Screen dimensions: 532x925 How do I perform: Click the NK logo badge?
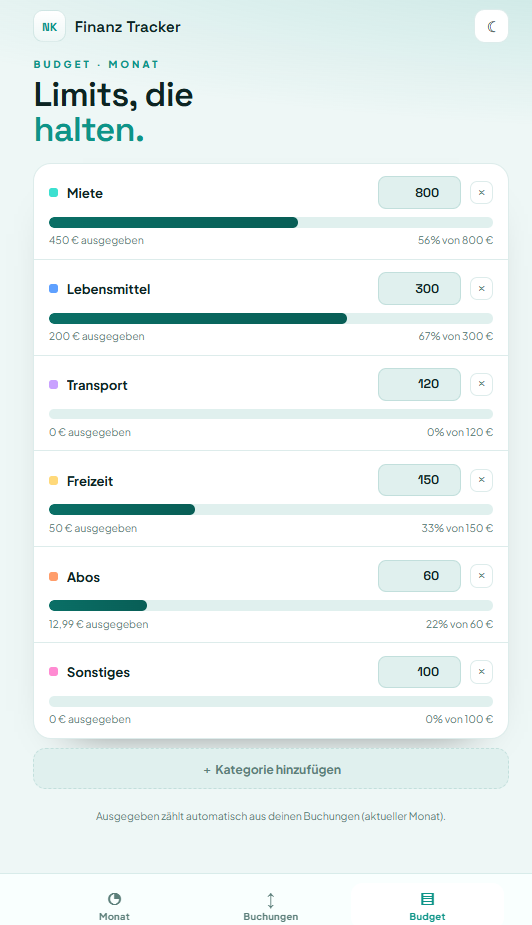pyautogui.click(x=50, y=27)
